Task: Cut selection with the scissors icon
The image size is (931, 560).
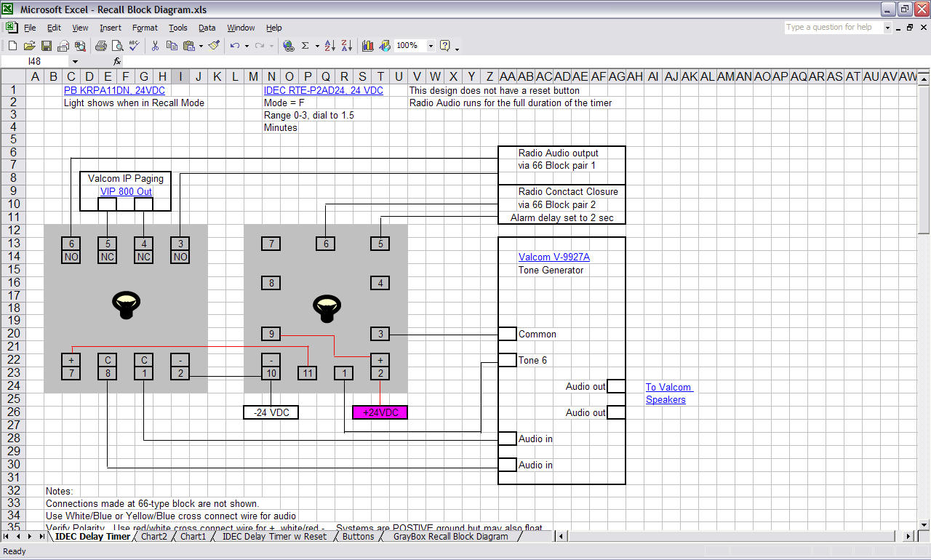Action: point(155,46)
